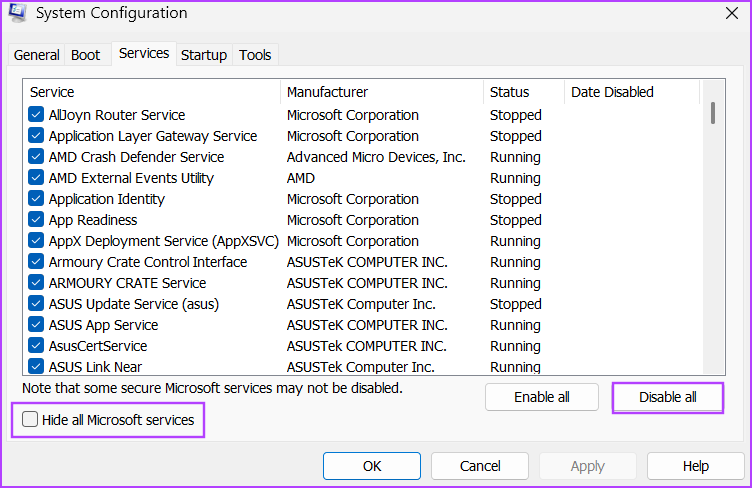Uncheck the App Readiness service
Screen dimensions: 752x488
[x=36, y=220]
